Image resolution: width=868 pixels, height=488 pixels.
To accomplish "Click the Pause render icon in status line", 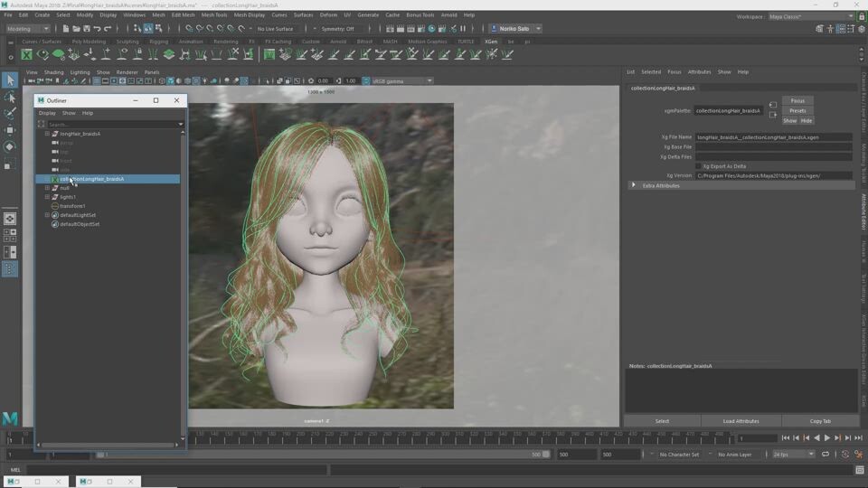I will (463, 28).
